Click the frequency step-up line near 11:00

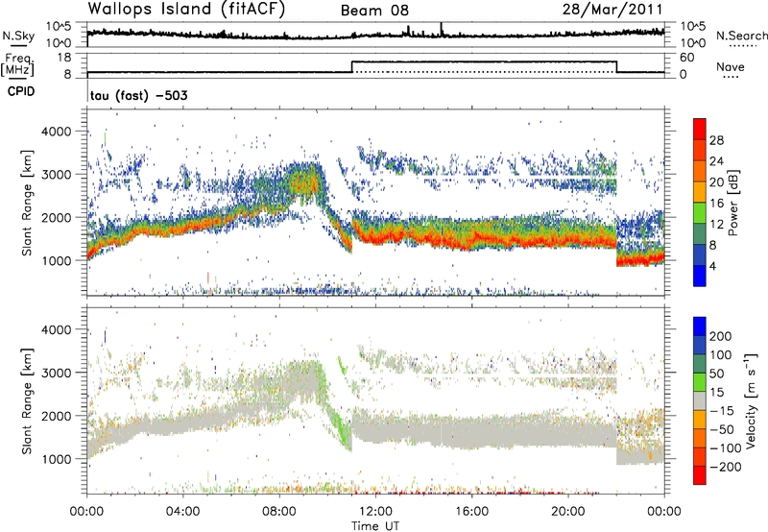pyautogui.click(x=352, y=66)
